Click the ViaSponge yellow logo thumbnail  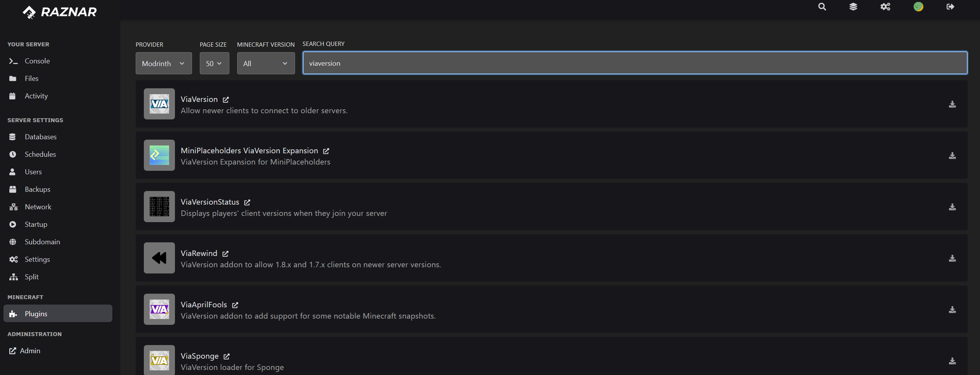click(159, 360)
